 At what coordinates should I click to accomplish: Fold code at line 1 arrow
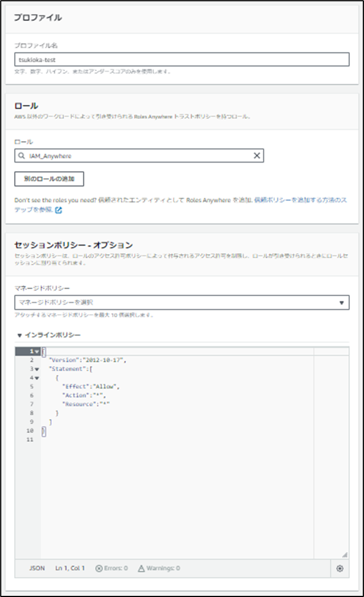coord(37,351)
